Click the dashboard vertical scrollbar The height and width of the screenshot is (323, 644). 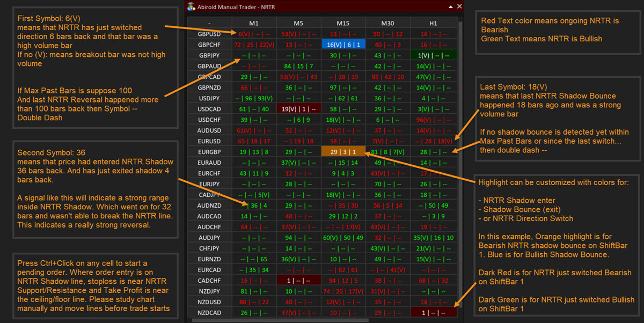click(x=460, y=161)
